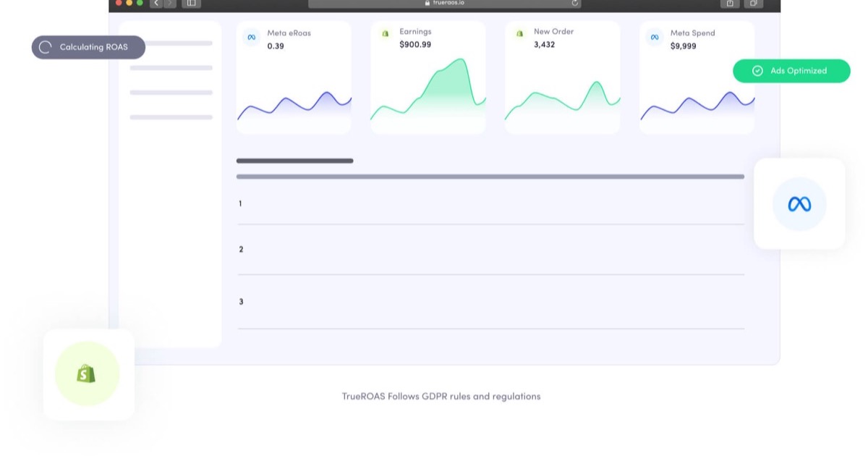Image resolution: width=868 pixels, height=456 pixels.
Task: Click the Meta logo on the Meta Spend card
Action: pyautogui.click(x=655, y=37)
